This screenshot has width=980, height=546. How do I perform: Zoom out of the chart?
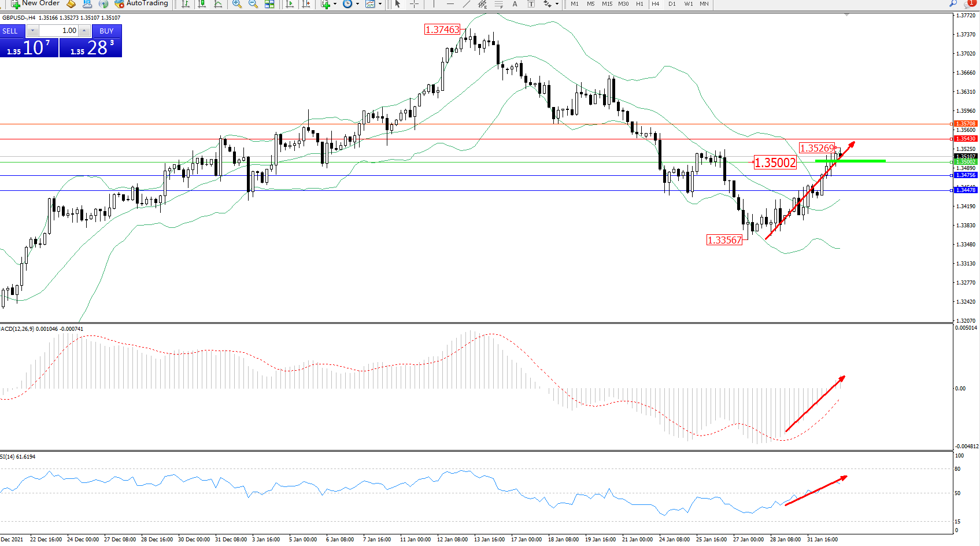(253, 4)
